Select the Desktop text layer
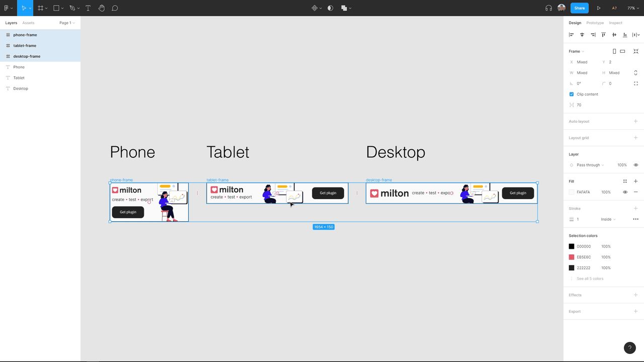Image resolution: width=644 pixels, height=362 pixels. 40,88
